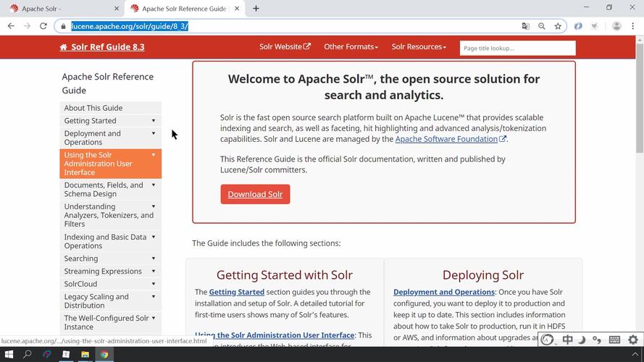Open the translate page icon

[x=525, y=26]
